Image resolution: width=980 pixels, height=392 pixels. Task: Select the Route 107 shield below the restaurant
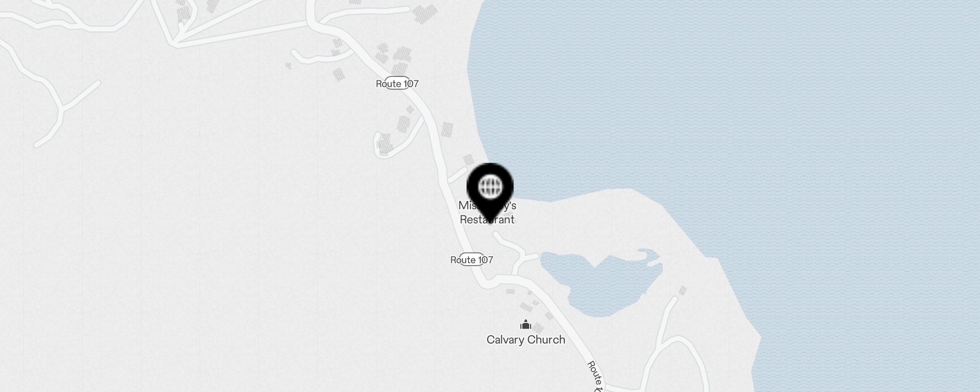[x=471, y=260]
